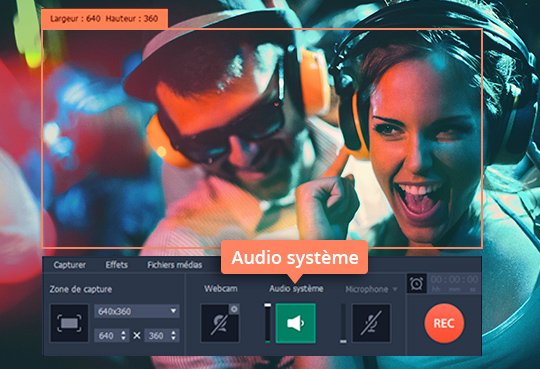This screenshot has width=540, height=369.
Task: Adjust the microphone volume slider
Action: point(343,323)
